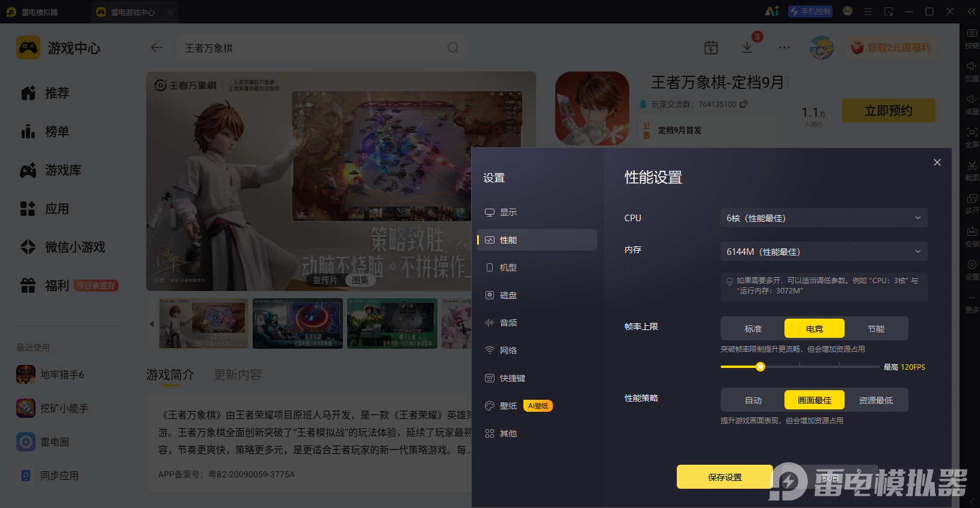Close the settings dialog with the X
This screenshot has height=508, width=980.
point(937,162)
